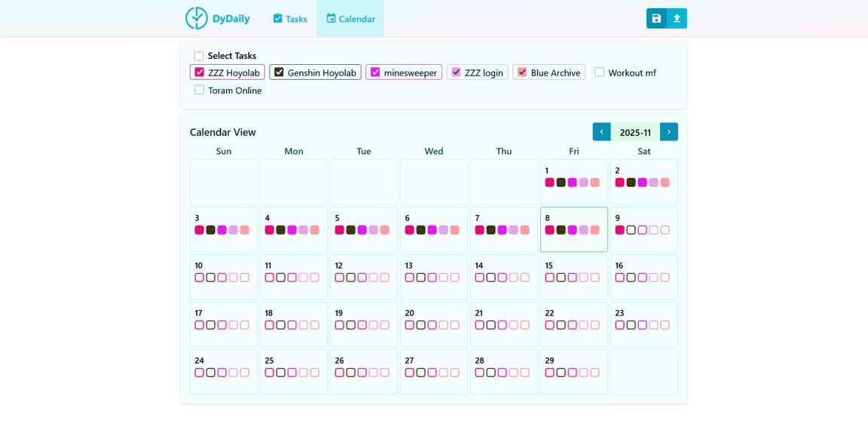This screenshot has height=439, width=868.
Task: Toggle the Select Tasks checkbox
Action: pos(199,56)
